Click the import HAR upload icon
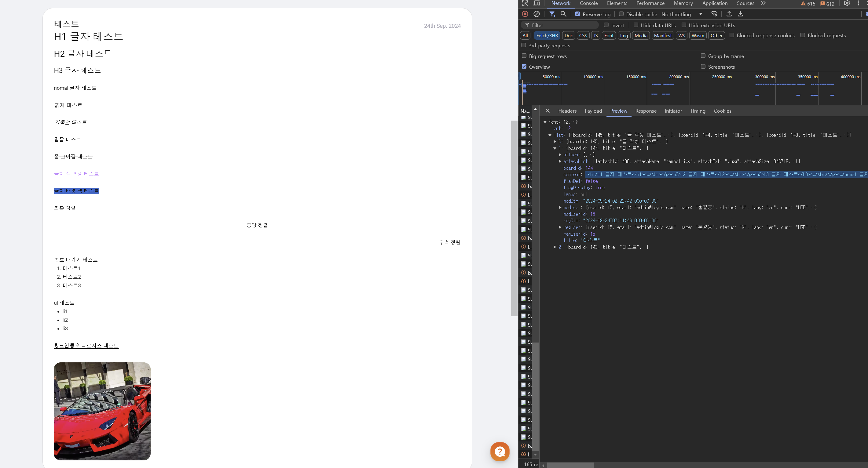 [729, 14]
